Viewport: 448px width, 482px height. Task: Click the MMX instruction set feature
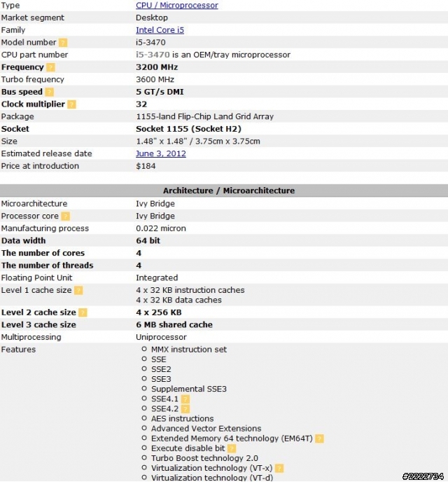189,350
